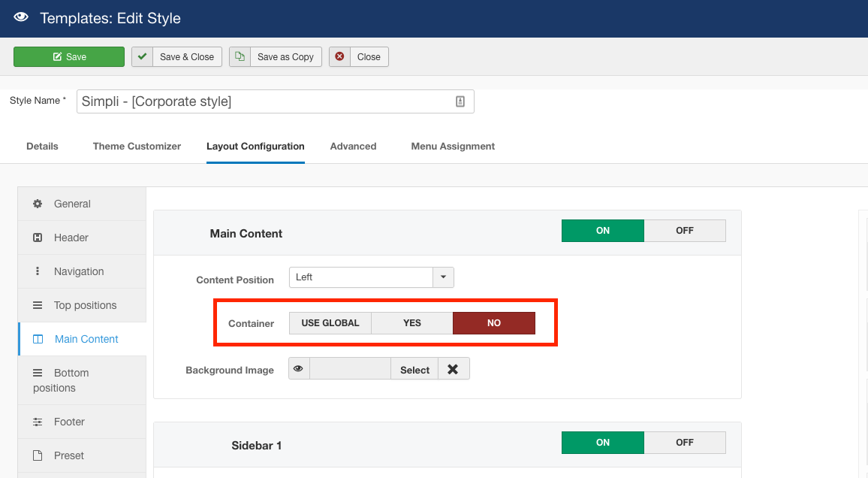Set Container to YES

click(411, 323)
